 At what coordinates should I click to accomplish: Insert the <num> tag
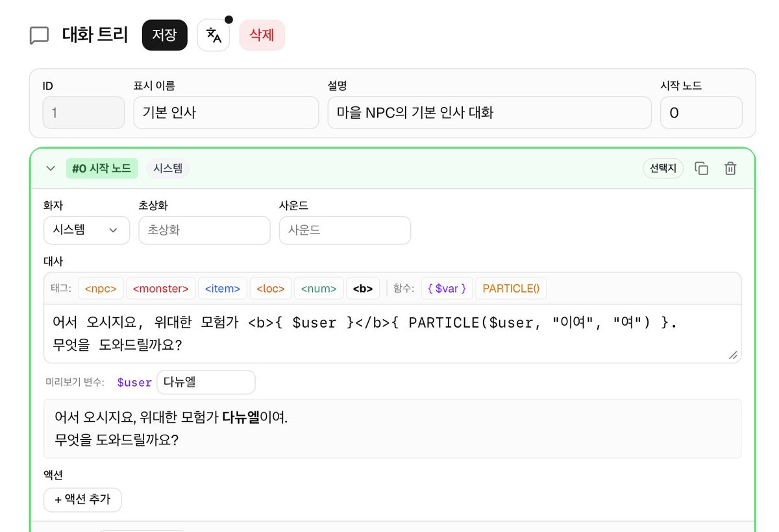[318, 289]
